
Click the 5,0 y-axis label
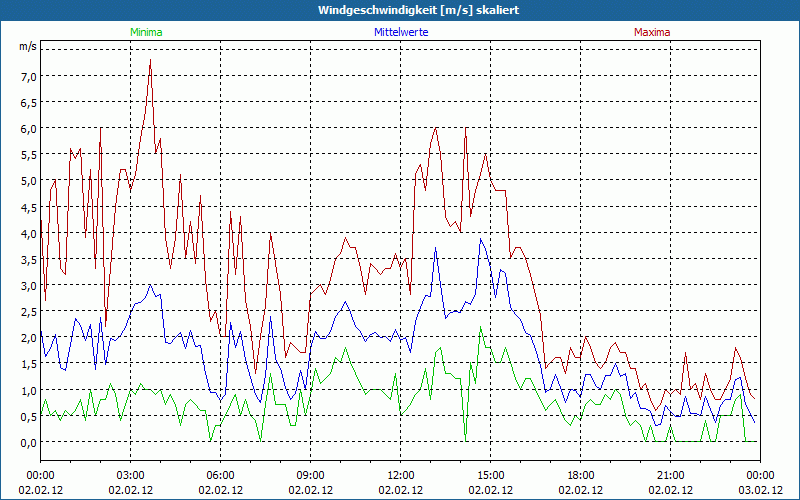click(x=29, y=181)
